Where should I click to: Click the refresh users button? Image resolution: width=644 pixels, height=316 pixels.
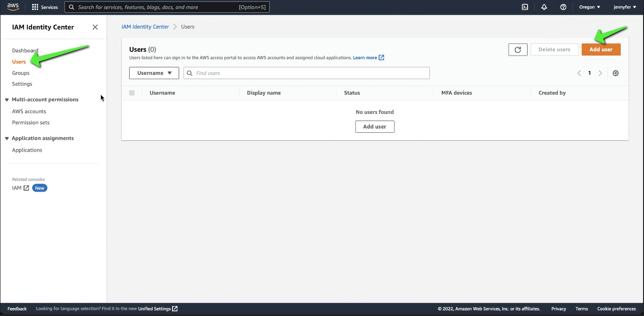[518, 49]
